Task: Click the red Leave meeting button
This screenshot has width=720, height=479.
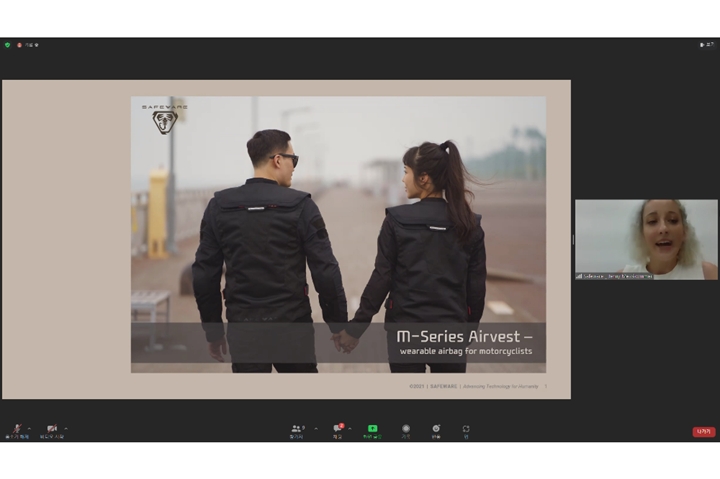Action: tap(703, 432)
